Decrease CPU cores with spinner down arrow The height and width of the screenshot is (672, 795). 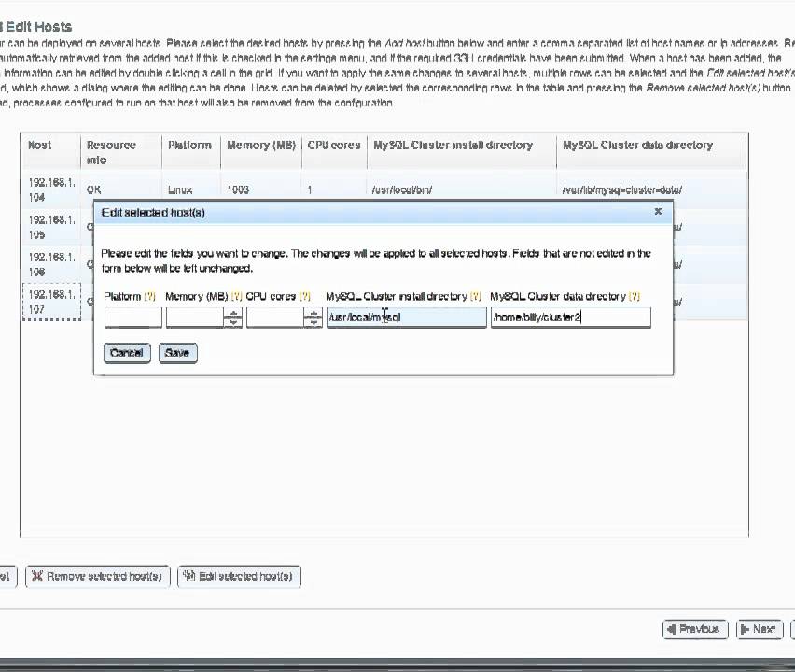[x=314, y=322]
